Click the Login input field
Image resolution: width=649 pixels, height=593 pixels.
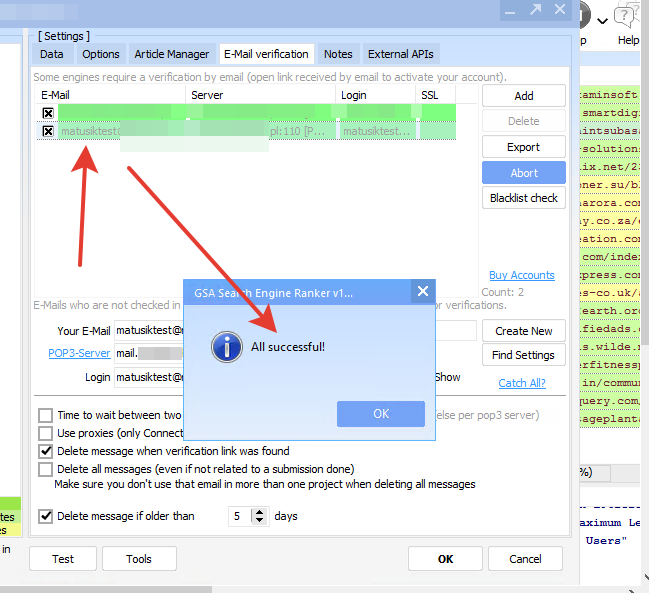(x=149, y=377)
